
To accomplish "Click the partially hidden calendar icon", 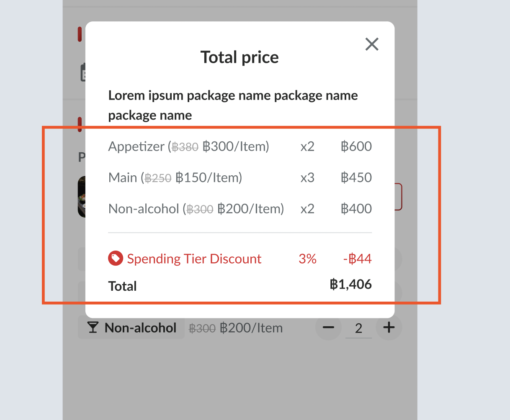I will point(83,72).
